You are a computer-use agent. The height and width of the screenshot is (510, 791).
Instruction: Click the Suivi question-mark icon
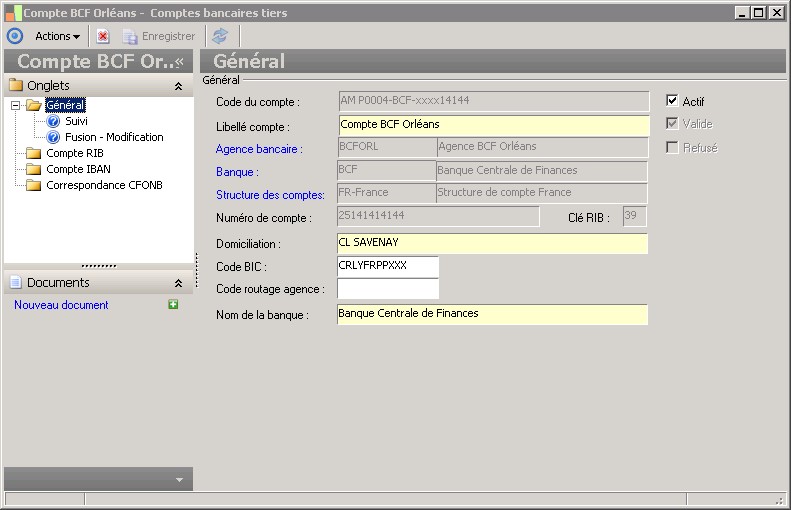54,121
